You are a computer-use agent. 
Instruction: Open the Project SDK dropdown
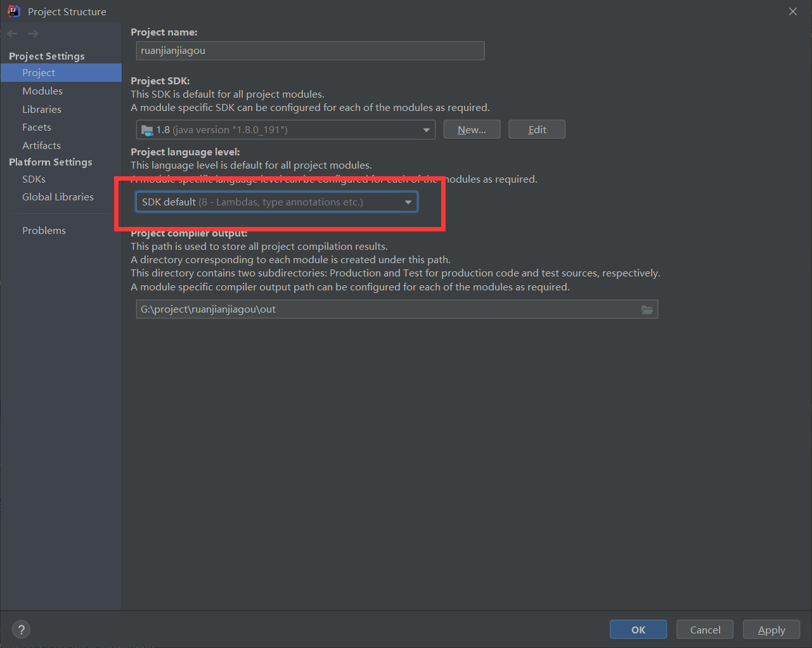[286, 130]
